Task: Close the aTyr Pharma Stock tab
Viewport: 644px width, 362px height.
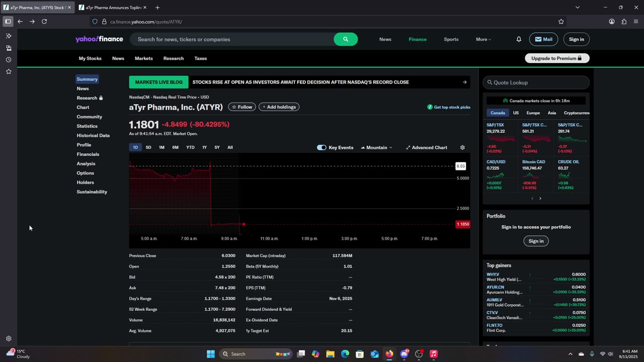Action: pyautogui.click(x=69, y=8)
